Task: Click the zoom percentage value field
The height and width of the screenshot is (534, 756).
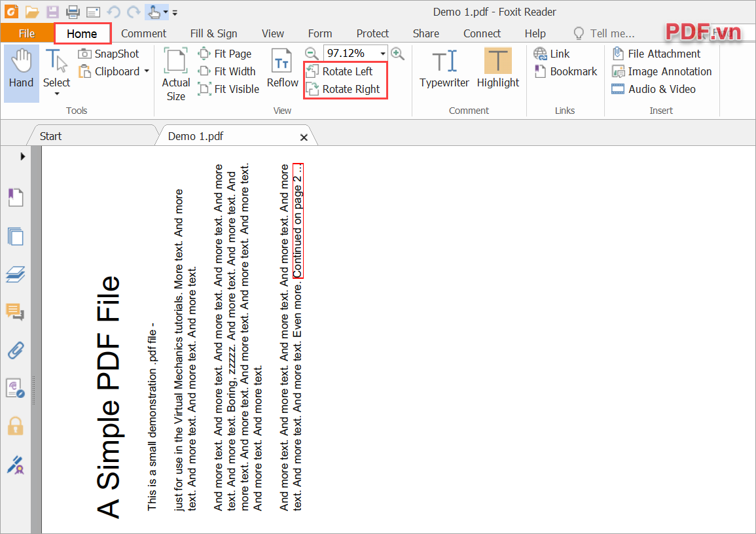Action: coord(351,53)
